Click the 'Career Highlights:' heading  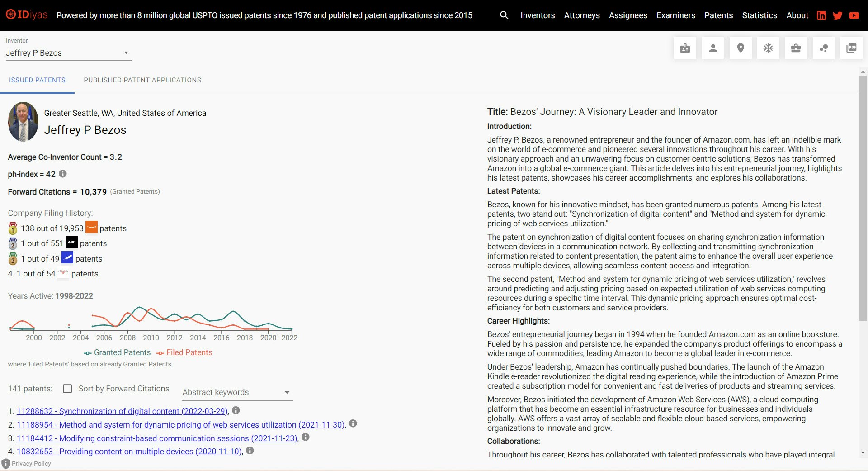[x=518, y=321]
